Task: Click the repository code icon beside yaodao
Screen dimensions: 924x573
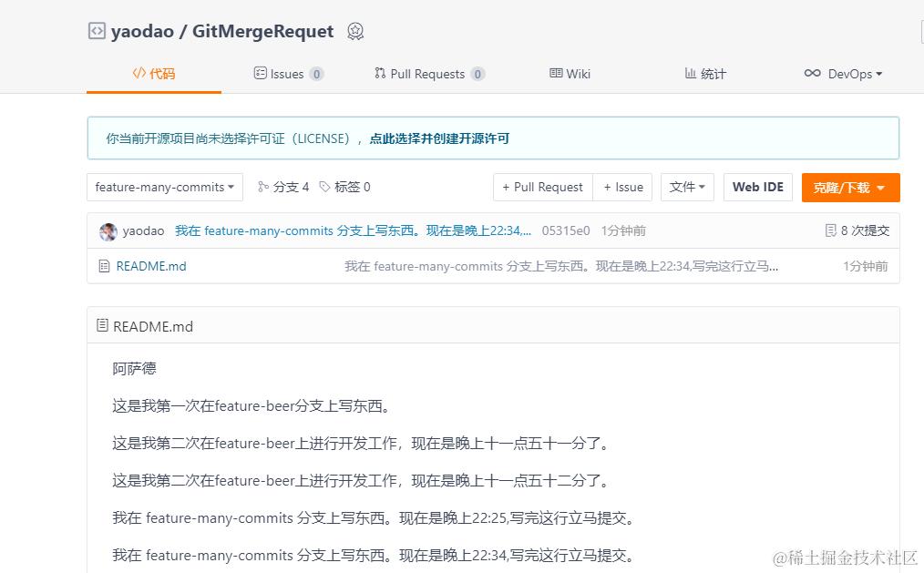Action: (x=96, y=30)
